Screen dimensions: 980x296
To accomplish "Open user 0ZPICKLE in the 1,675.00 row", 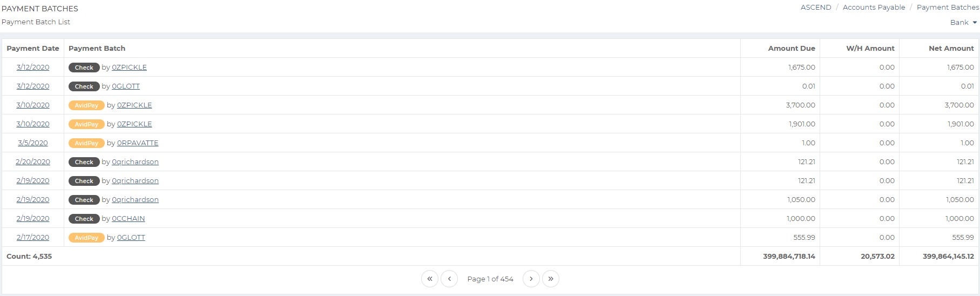I will pyautogui.click(x=129, y=67).
